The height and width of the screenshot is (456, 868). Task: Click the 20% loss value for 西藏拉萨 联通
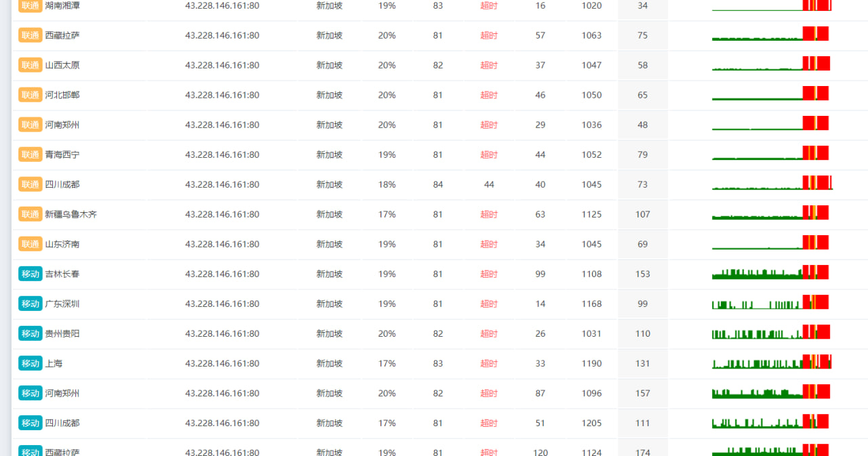click(387, 35)
